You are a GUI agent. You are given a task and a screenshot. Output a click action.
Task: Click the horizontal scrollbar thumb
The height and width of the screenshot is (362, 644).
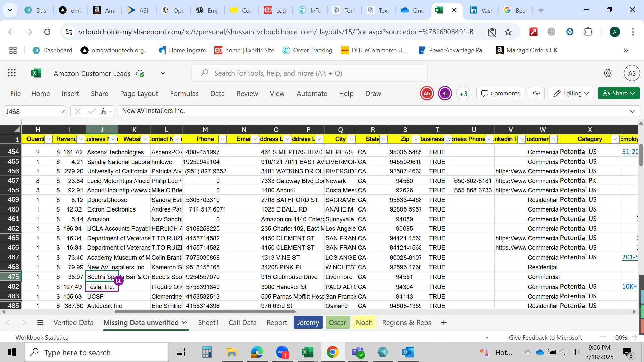205,312
